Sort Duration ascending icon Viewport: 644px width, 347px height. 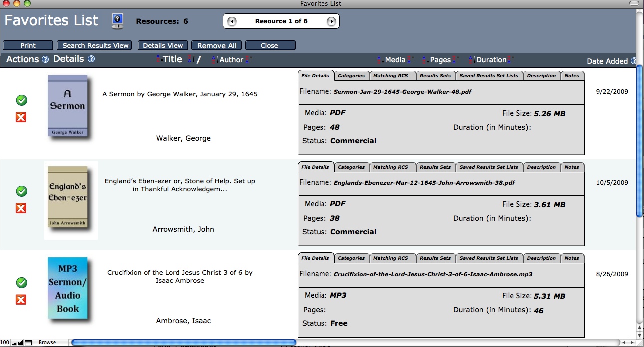point(472,60)
